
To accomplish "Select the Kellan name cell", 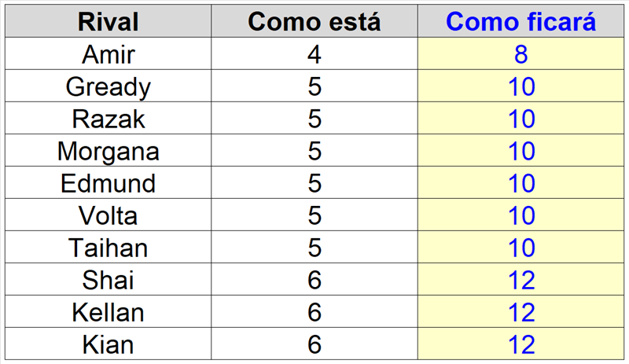I will [108, 312].
